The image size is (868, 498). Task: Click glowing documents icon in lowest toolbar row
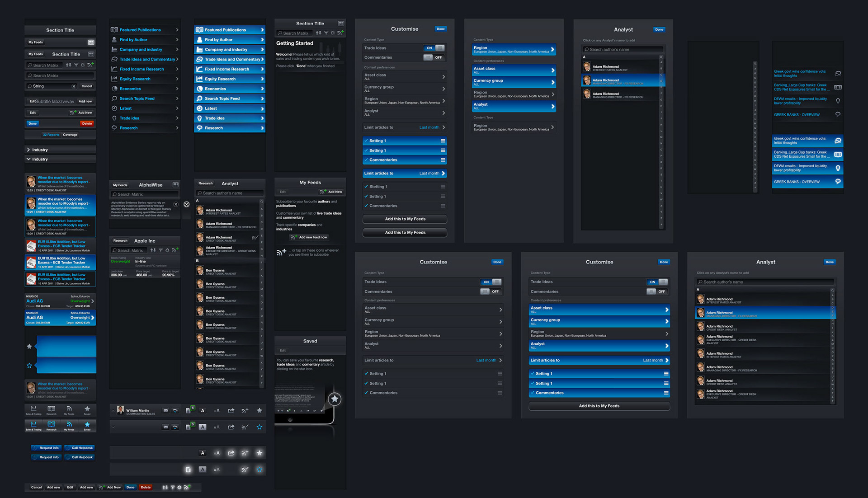click(188, 470)
